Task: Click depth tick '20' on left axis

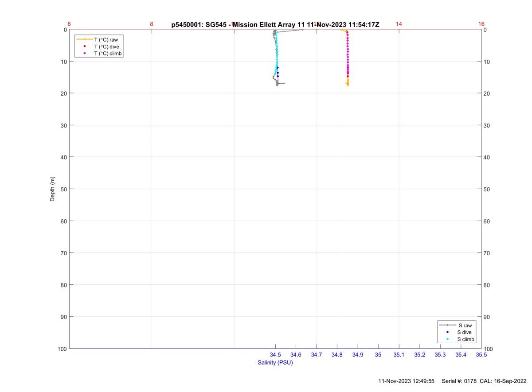Action: [x=63, y=93]
